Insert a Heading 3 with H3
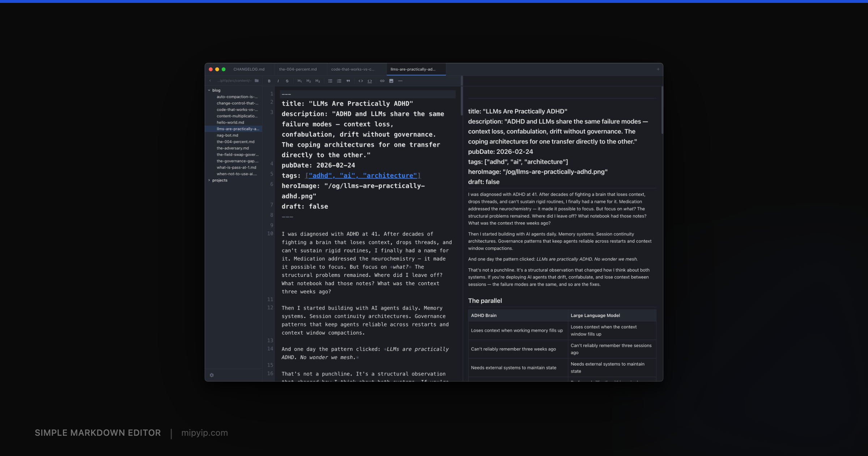 point(318,81)
